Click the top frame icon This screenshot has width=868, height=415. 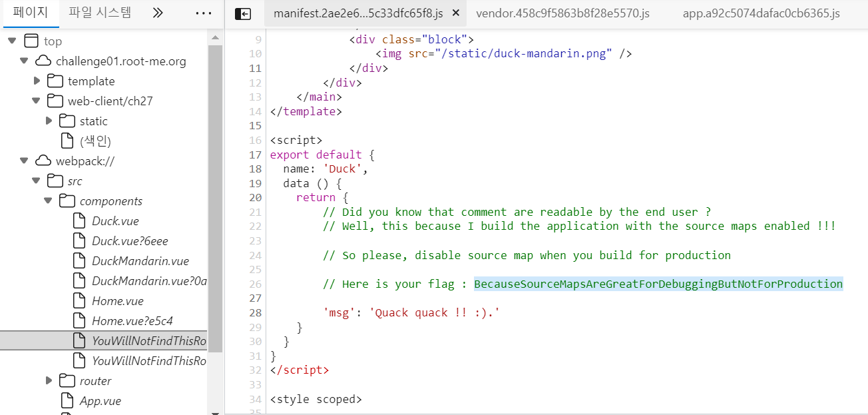(31, 41)
